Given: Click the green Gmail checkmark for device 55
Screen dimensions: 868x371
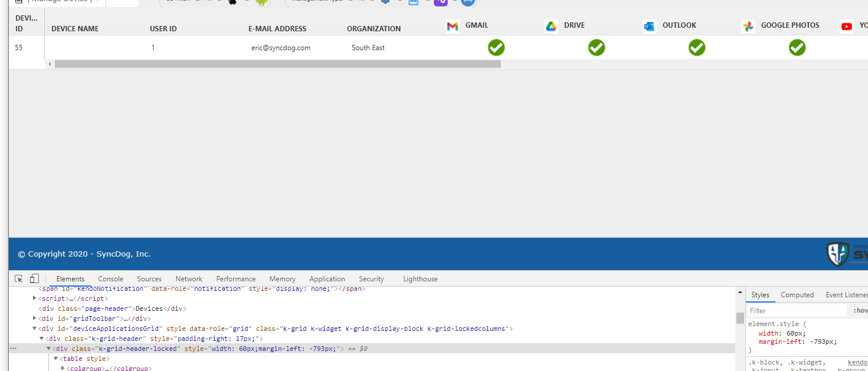Looking at the screenshot, I should click(496, 48).
